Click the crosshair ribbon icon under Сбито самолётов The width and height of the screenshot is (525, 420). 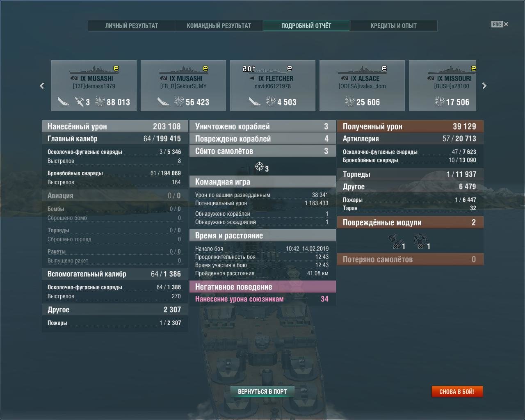(259, 167)
